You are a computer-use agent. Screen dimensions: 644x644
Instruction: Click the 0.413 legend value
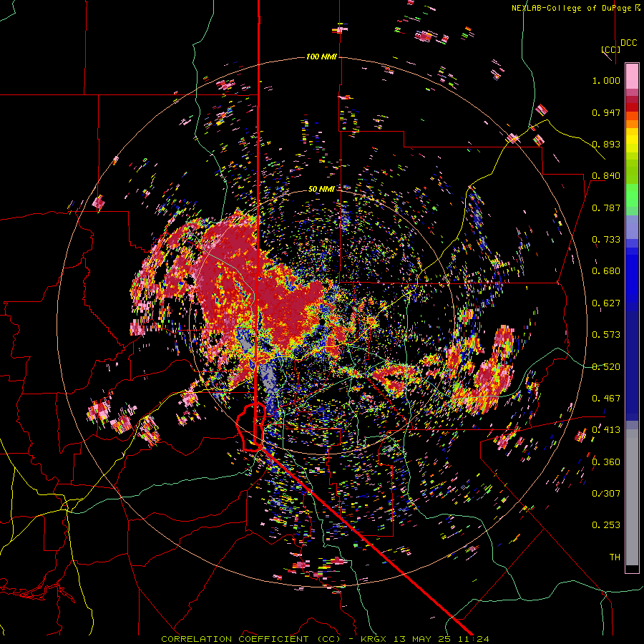pos(606,430)
